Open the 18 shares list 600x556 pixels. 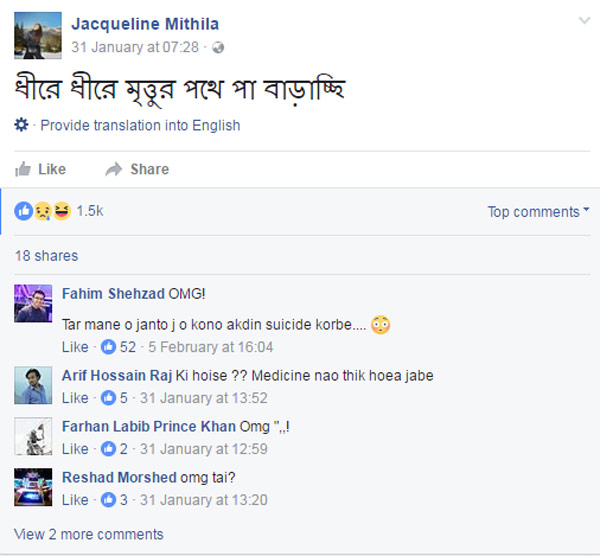pos(46,256)
